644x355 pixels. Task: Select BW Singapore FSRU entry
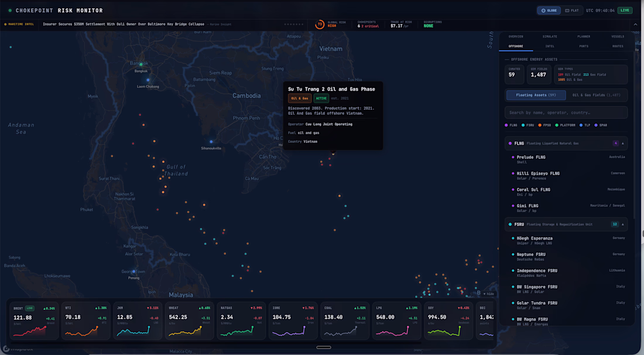pyautogui.click(x=566, y=289)
